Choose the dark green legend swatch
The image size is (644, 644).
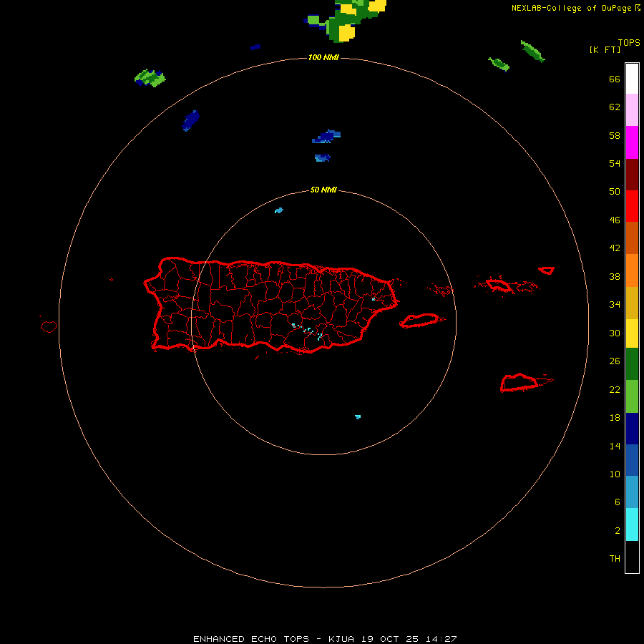click(632, 364)
